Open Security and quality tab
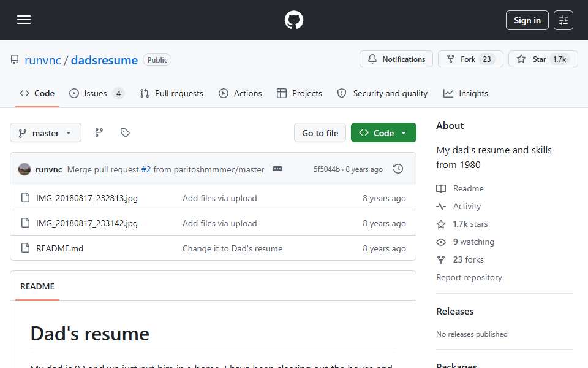 [x=382, y=93]
